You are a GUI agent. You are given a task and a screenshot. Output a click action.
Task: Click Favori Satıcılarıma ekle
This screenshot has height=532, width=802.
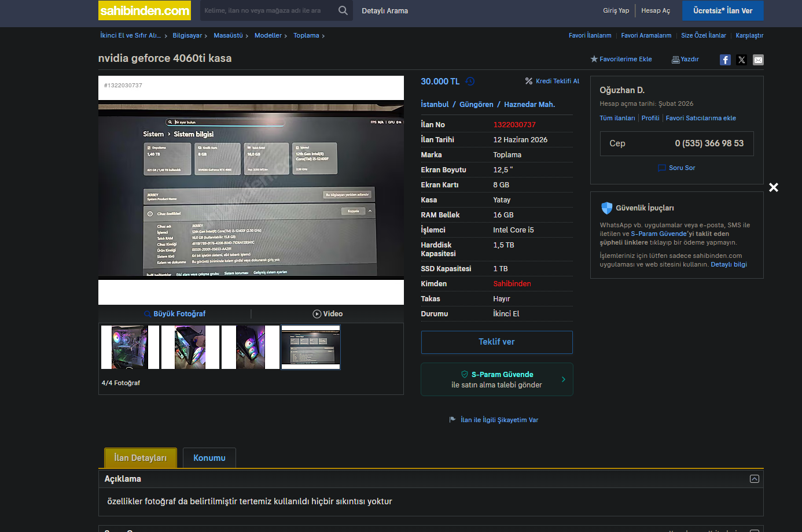(x=701, y=118)
